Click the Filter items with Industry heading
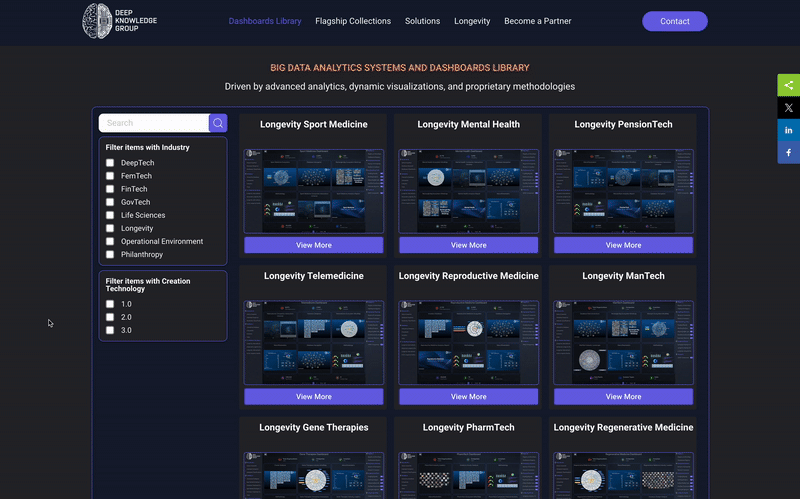This screenshot has height=499, width=800. click(x=147, y=147)
